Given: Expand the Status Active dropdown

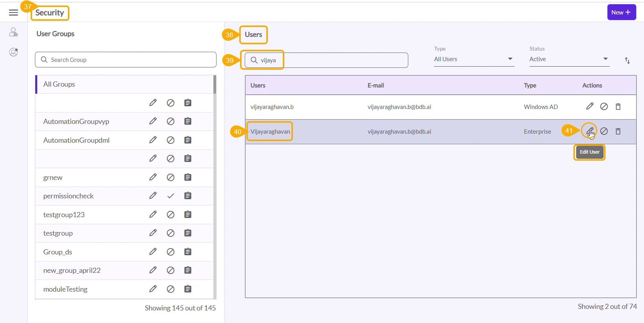Looking at the screenshot, I should (x=569, y=59).
